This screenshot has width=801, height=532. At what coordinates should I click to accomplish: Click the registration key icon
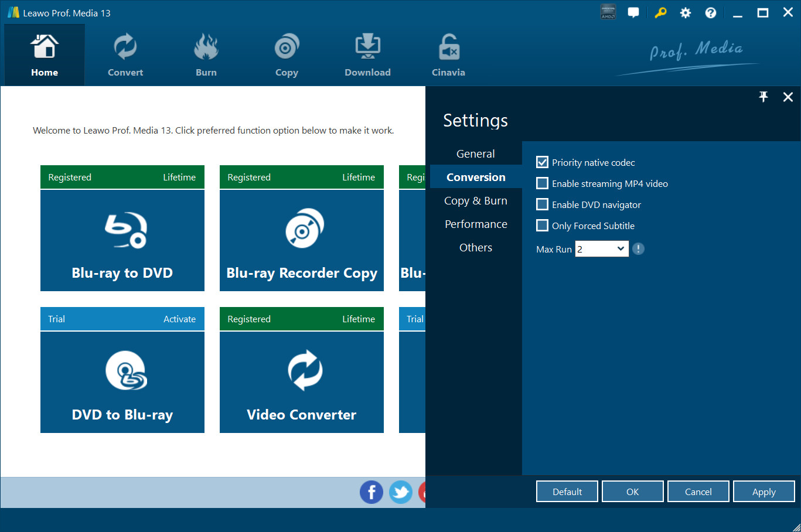pos(660,13)
